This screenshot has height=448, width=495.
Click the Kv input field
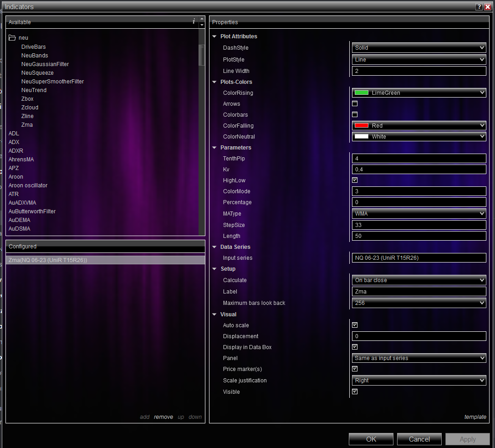click(x=419, y=170)
